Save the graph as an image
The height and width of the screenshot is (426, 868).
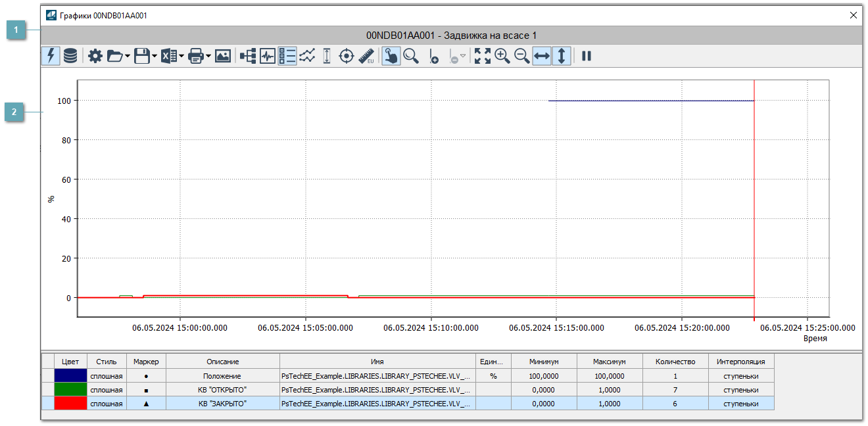223,56
